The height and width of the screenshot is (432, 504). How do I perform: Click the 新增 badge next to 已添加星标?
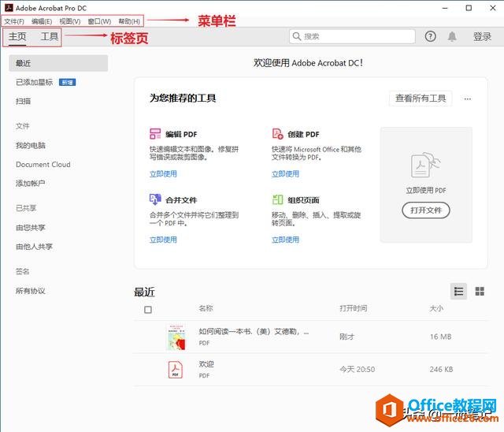click(x=68, y=83)
